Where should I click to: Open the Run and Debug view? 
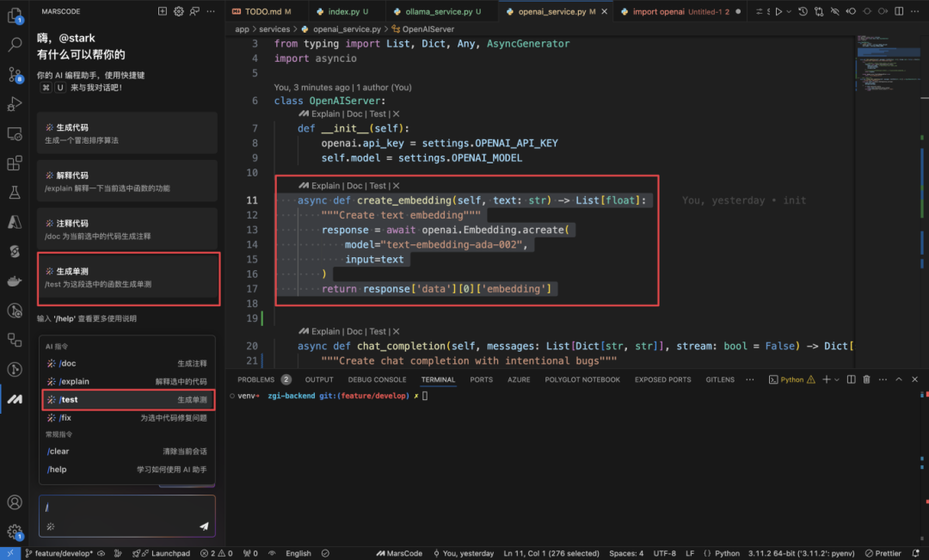15,104
